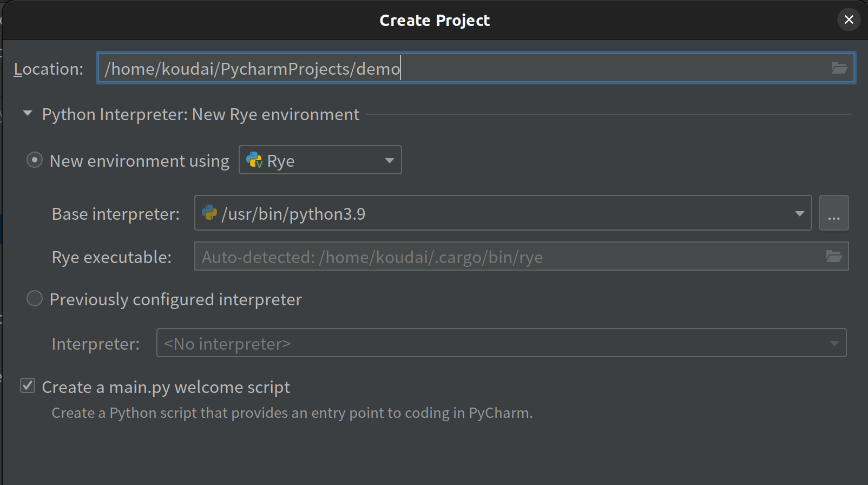Select Previously configured interpreter radio button
The height and width of the screenshot is (485, 868).
pyautogui.click(x=35, y=299)
